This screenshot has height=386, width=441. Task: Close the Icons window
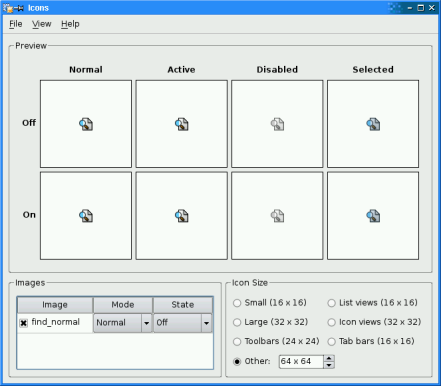(x=432, y=8)
